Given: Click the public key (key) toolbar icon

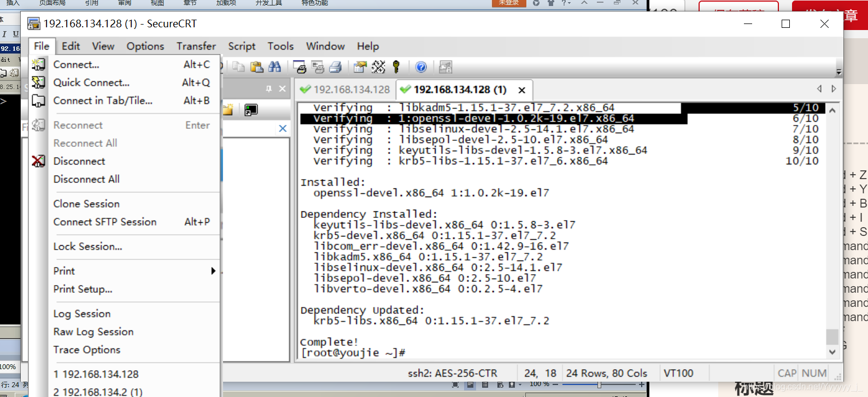Looking at the screenshot, I should (396, 67).
